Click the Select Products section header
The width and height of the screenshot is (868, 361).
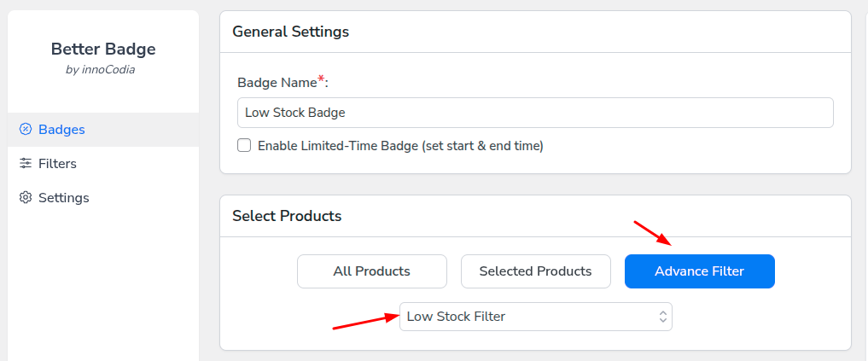point(287,216)
